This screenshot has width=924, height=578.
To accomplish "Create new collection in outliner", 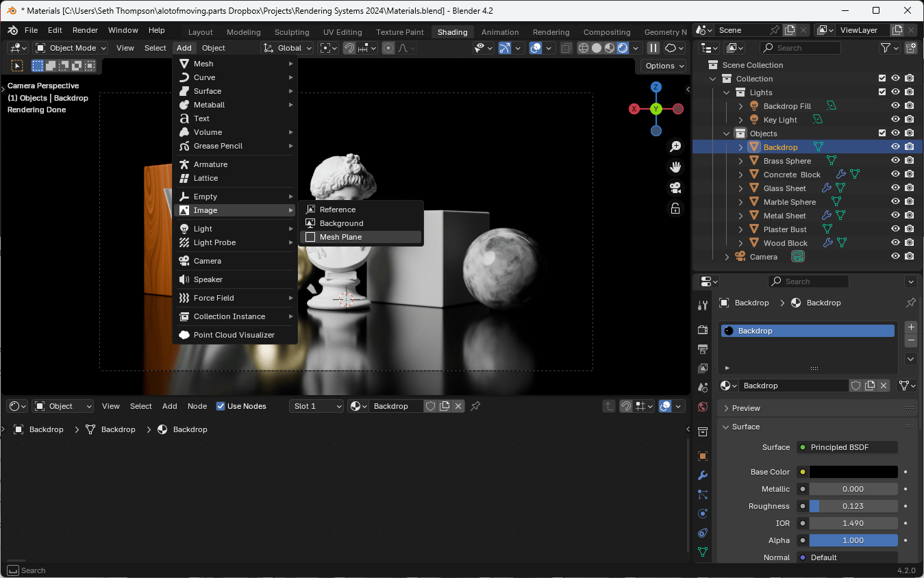I will [911, 48].
